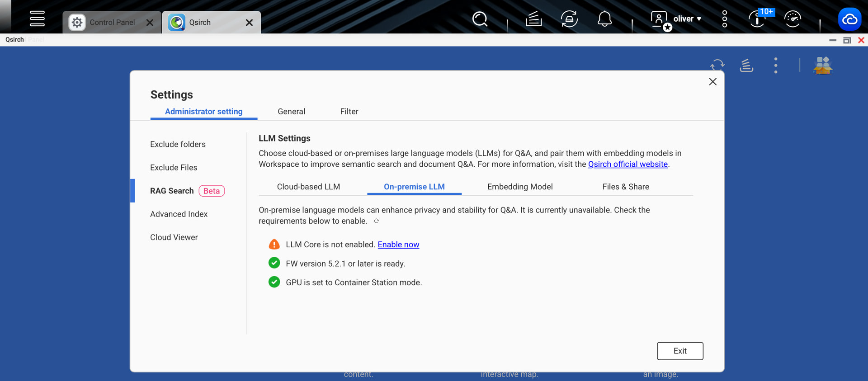Expand the oliver user dropdown
Screen dimensions: 868x381
point(687,19)
